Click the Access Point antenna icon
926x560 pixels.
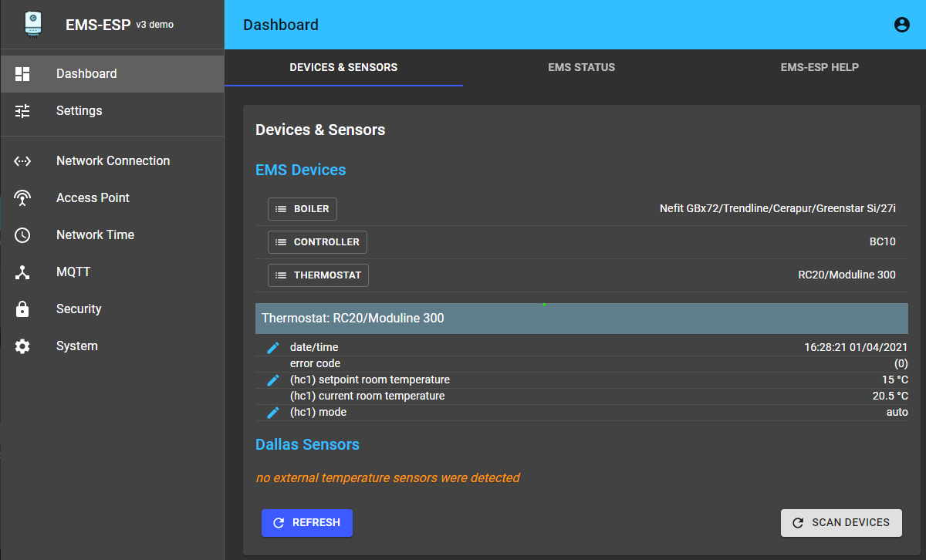coord(22,198)
